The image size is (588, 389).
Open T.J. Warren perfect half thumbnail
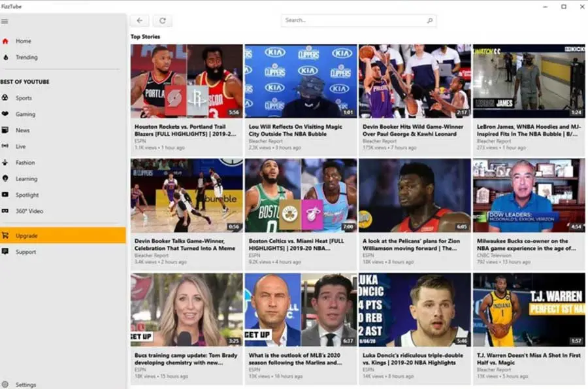[529, 309]
